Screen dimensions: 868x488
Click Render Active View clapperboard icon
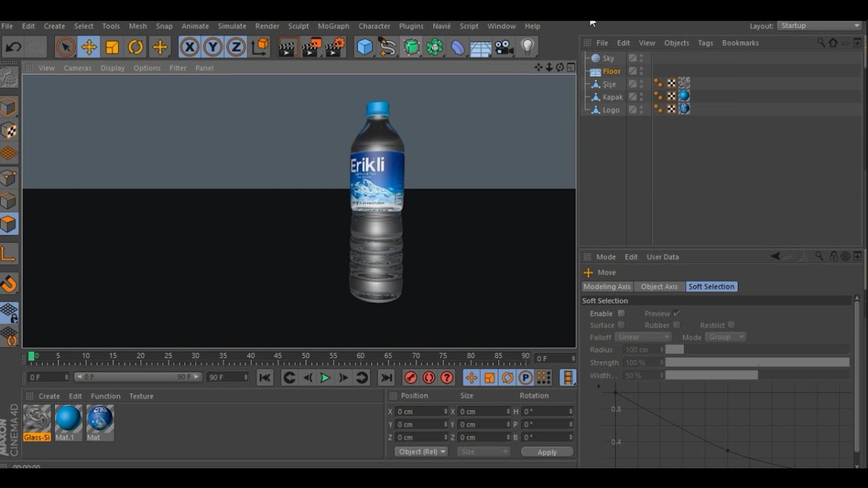pyautogui.click(x=288, y=47)
